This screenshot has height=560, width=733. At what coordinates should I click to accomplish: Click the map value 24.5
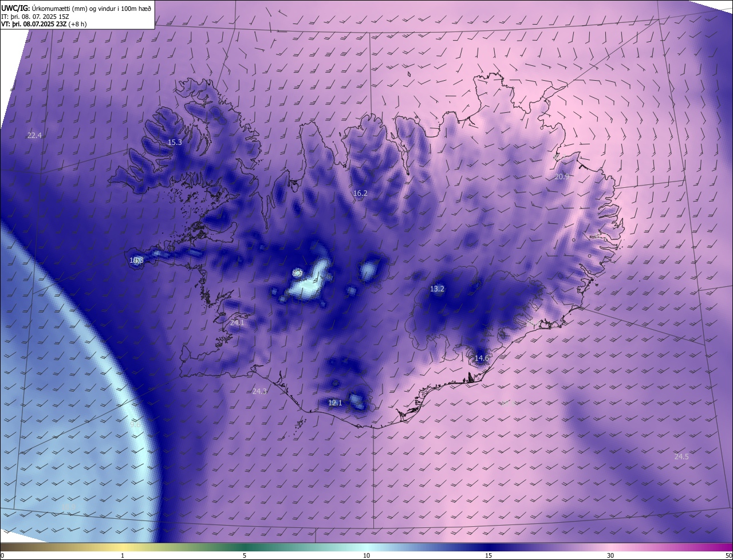click(681, 457)
